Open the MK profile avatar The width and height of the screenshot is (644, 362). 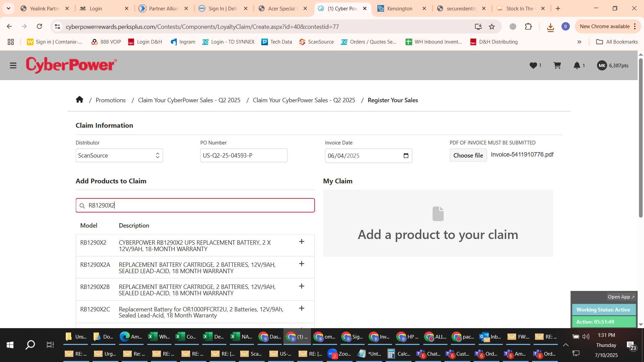(602, 65)
